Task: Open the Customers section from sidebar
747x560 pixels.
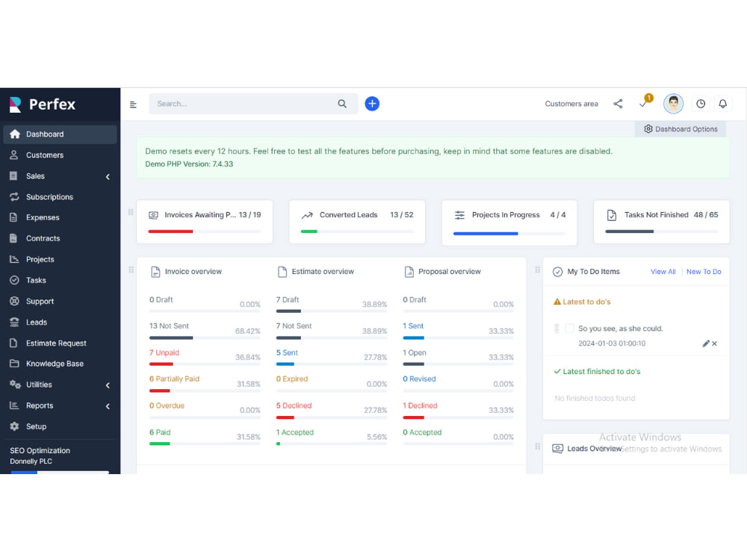Action: pos(46,155)
